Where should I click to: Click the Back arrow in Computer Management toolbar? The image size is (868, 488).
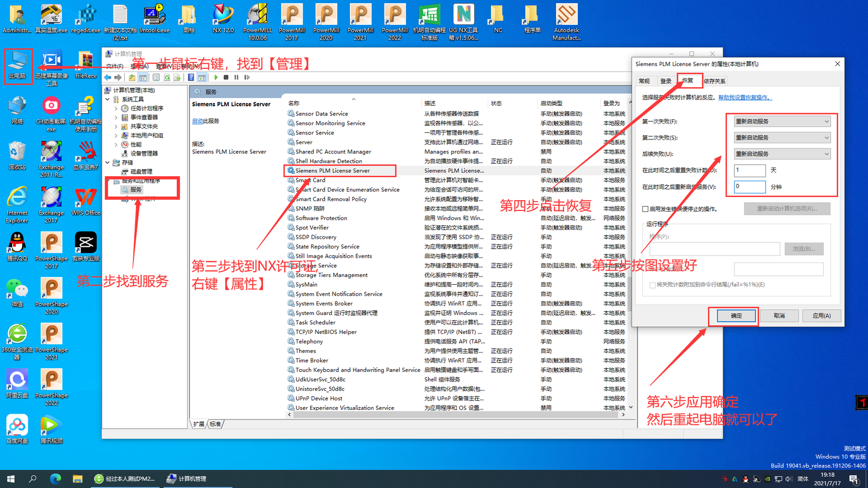click(108, 78)
